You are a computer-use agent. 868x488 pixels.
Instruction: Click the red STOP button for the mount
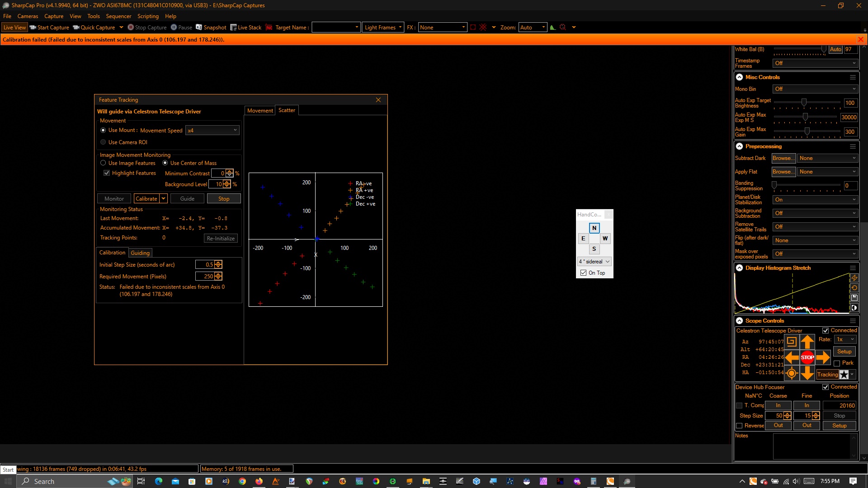[807, 357]
